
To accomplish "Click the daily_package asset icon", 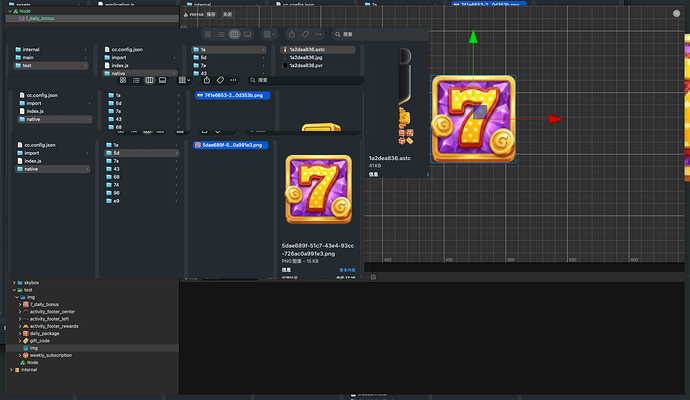I will click(x=26, y=334).
